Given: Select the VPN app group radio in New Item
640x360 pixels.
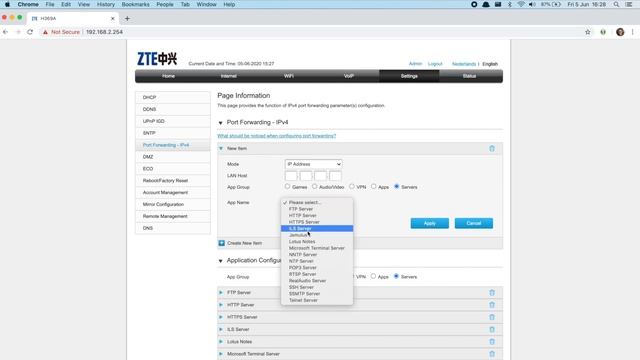Looking at the screenshot, I should (x=352, y=187).
